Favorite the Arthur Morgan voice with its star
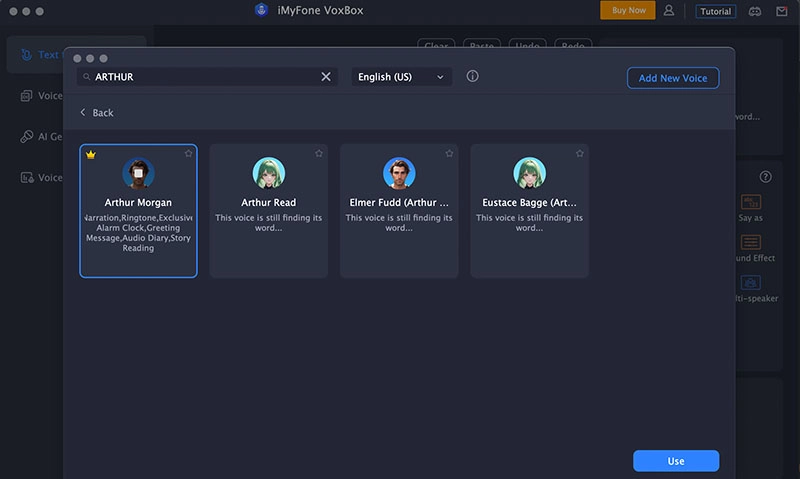 coord(188,154)
